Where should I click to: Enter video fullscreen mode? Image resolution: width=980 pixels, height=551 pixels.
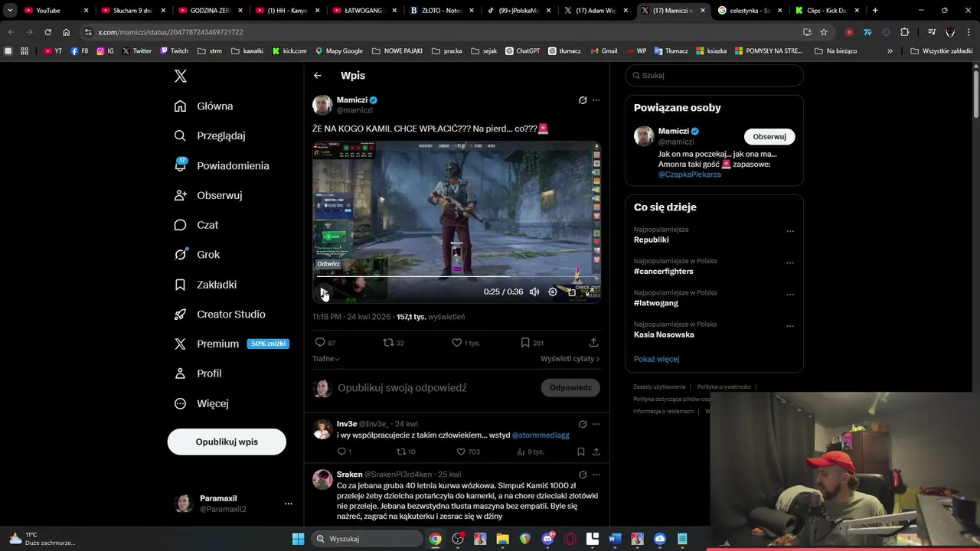(x=590, y=292)
